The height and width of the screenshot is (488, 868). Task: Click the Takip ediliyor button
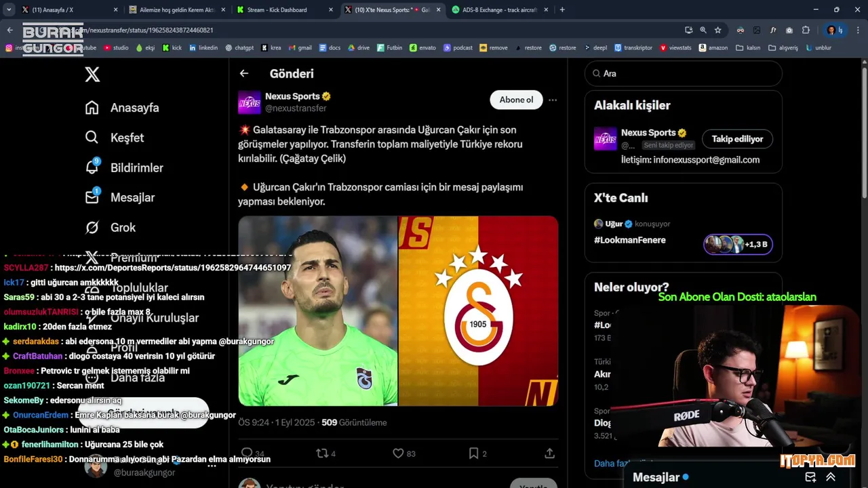click(737, 139)
